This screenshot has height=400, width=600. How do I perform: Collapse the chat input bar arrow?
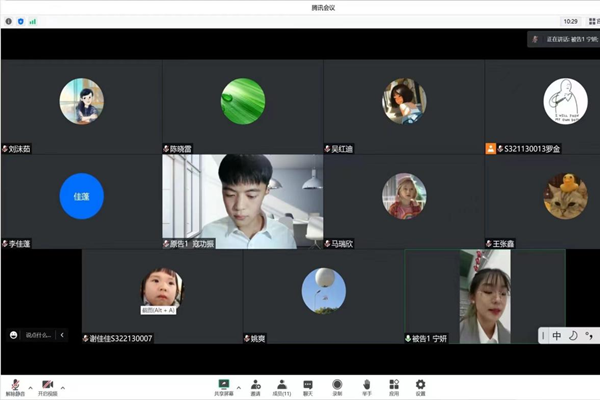point(61,335)
